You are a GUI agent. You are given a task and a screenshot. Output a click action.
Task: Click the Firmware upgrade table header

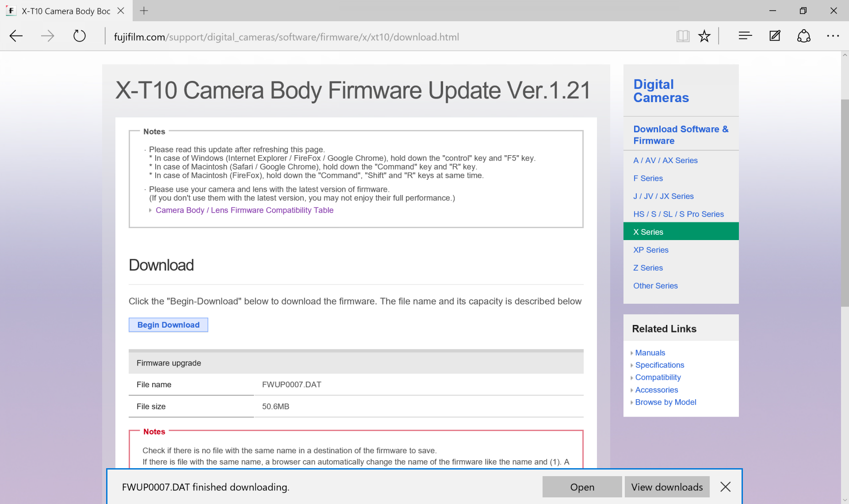pyautogui.click(x=356, y=363)
